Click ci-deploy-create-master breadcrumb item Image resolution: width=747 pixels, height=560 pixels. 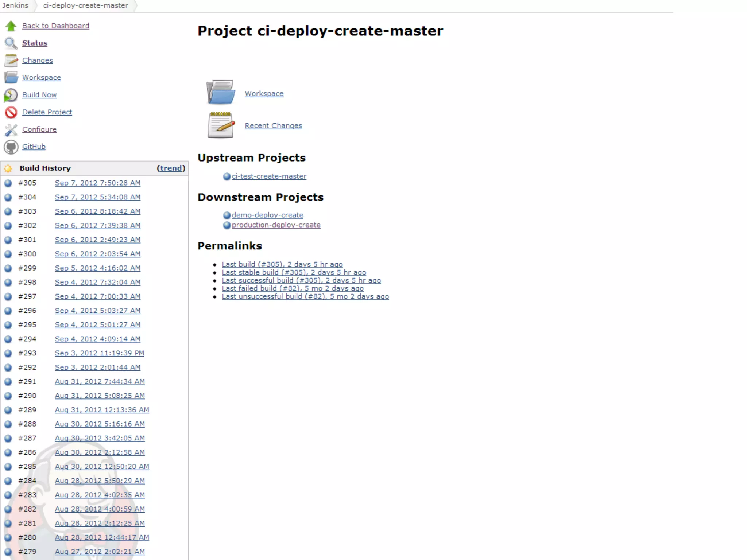tap(86, 5)
